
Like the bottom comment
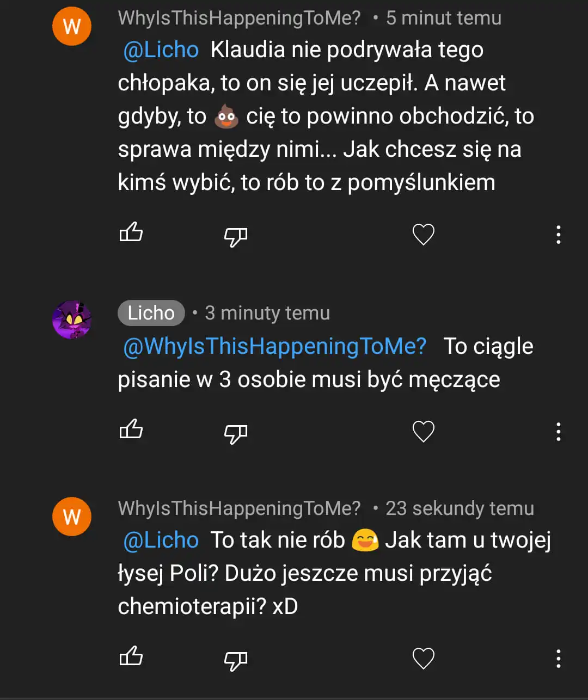[x=131, y=657]
